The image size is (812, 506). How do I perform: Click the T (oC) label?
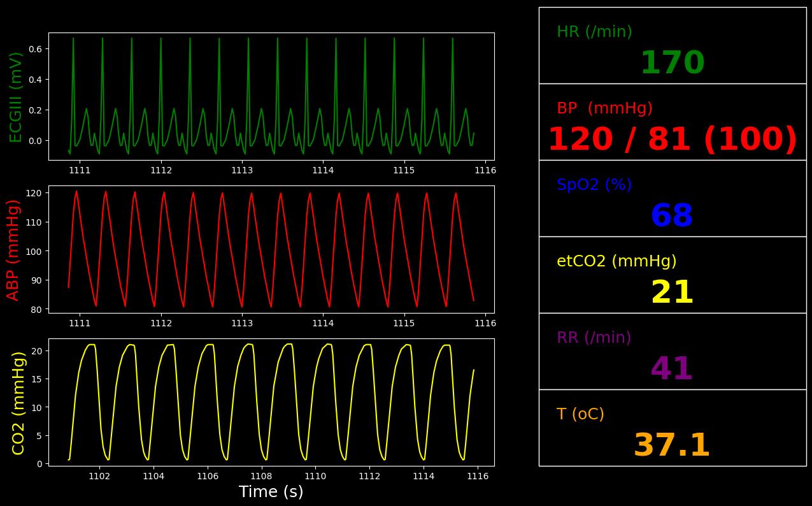point(580,414)
